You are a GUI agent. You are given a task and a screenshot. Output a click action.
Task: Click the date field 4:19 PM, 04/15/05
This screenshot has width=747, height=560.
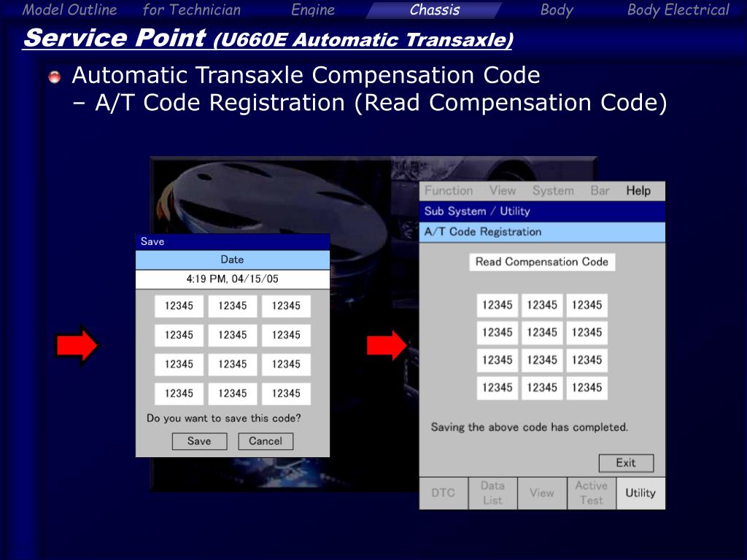tap(233, 279)
